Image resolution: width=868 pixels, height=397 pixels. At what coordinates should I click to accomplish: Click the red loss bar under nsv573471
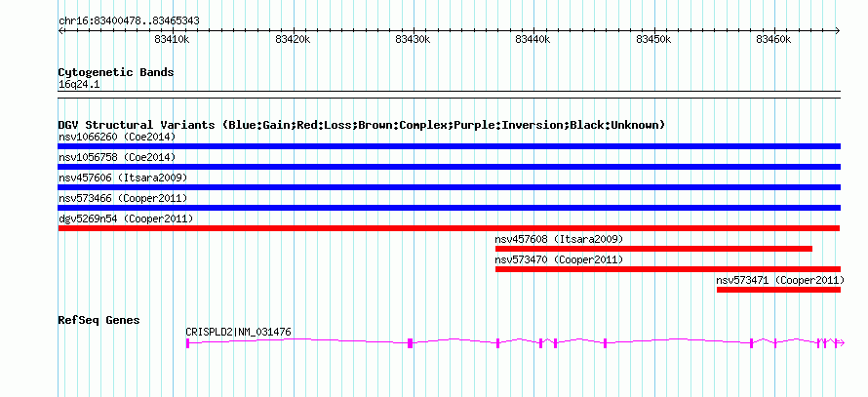(779, 290)
